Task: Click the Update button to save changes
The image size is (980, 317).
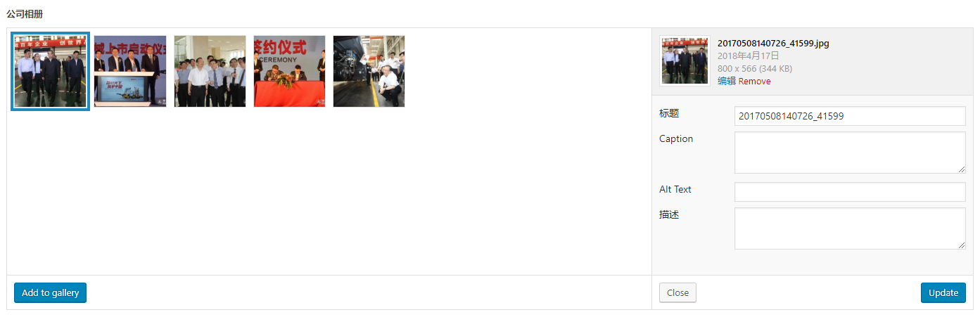Action: pyautogui.click(x=943, y=292)
